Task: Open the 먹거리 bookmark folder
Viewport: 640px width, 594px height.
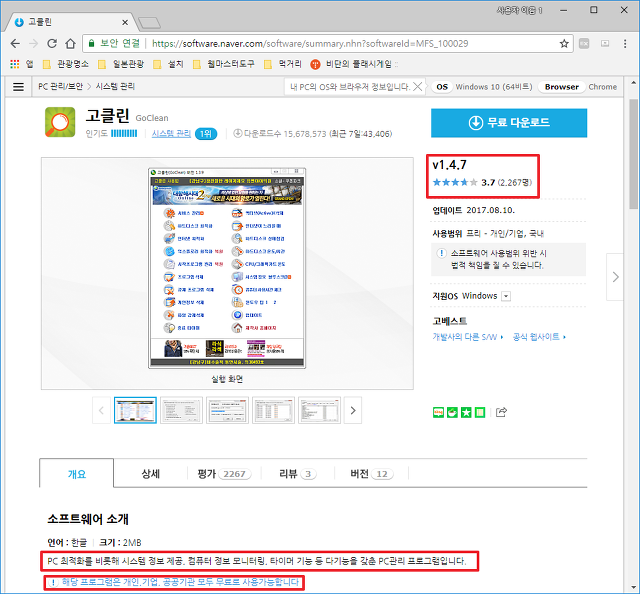Action: click(283, 64)
